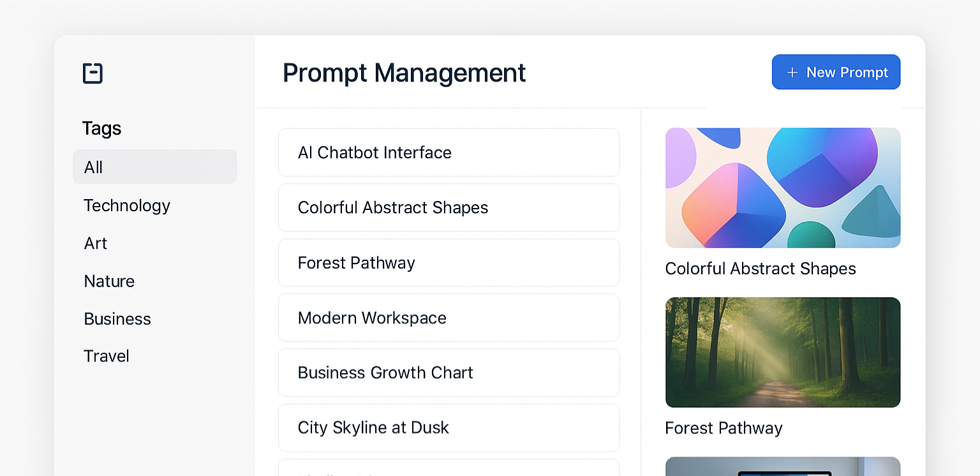Open the Forest Pathway list entry

449,263
